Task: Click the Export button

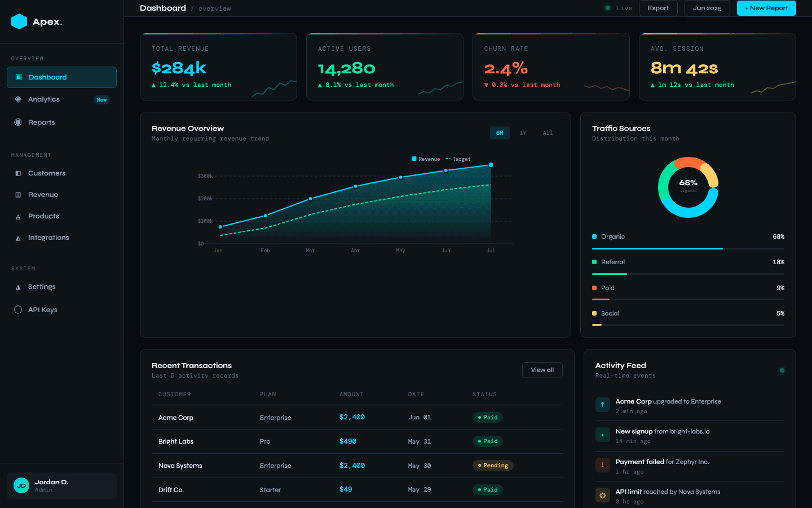Action: (x=658, y=8)
